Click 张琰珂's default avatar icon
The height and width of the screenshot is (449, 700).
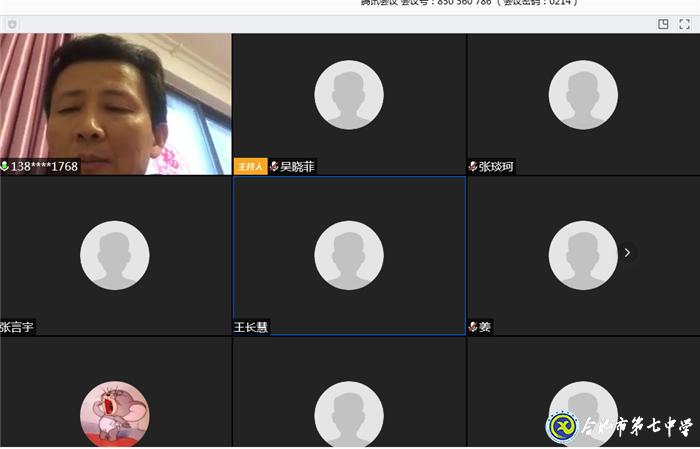[x=583, y=95]
